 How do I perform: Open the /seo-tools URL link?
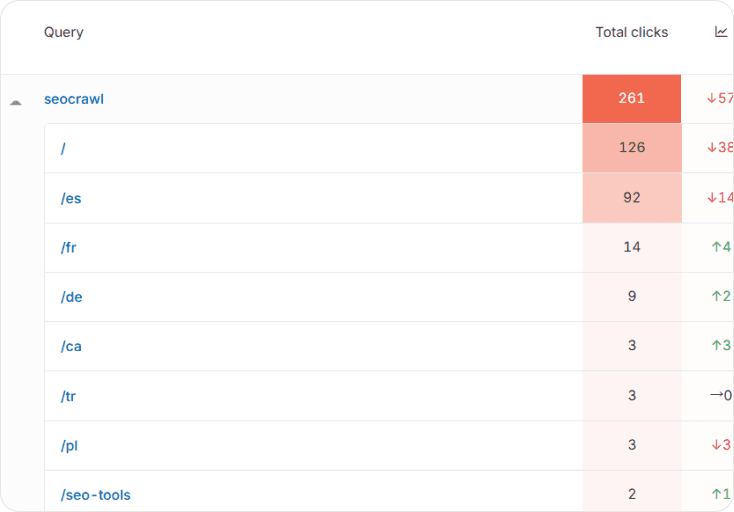click(x=95, y=495)
